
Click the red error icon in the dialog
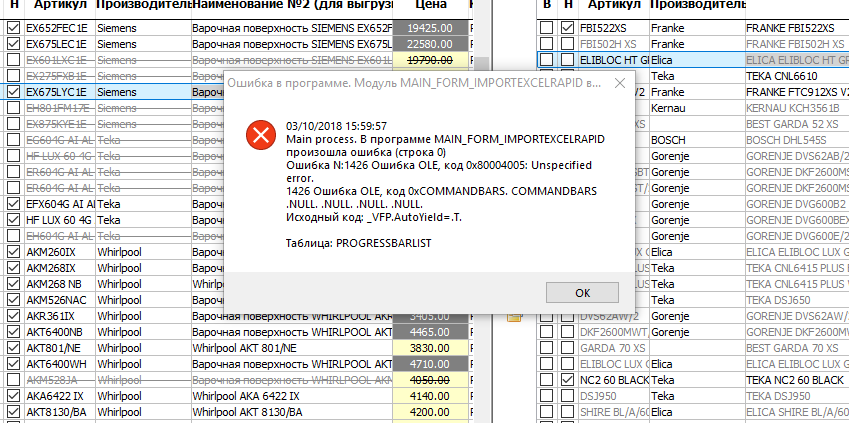pos(261,135)
